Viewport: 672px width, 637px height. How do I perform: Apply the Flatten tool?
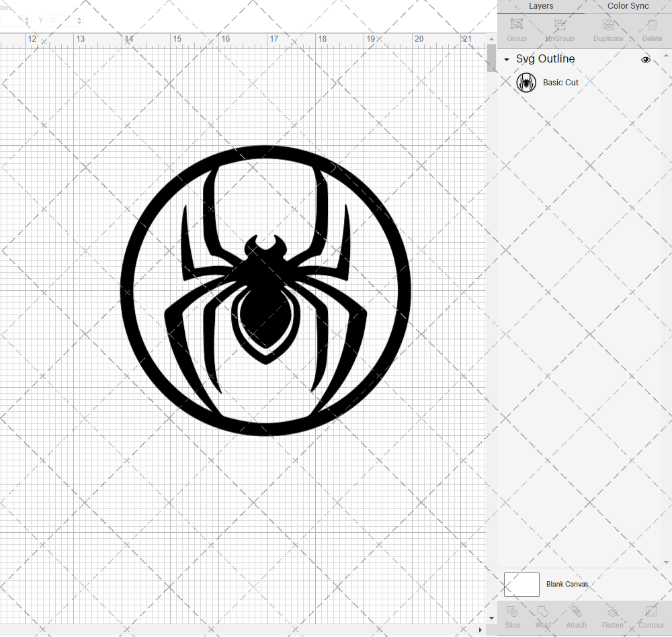[612, 617]
